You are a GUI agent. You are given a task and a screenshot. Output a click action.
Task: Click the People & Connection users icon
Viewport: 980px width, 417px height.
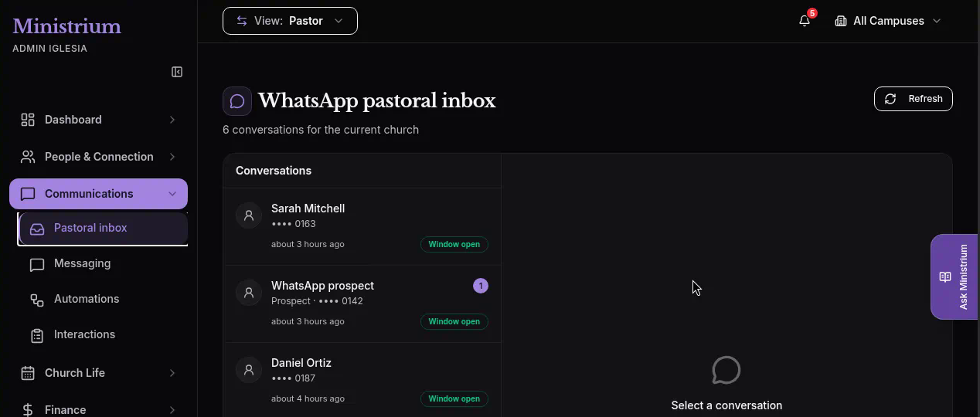coord(28,157)
